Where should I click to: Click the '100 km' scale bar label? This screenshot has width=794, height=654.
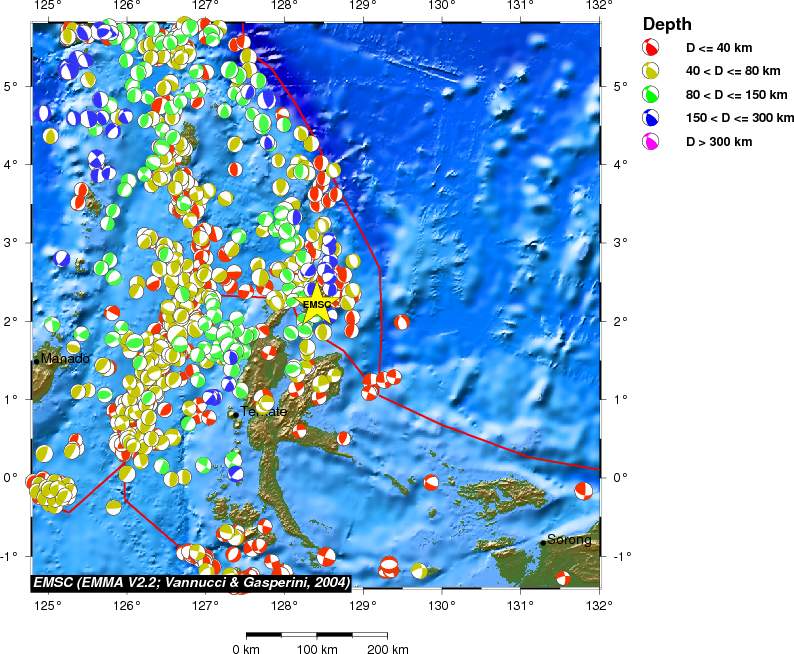tap(317, 648)
